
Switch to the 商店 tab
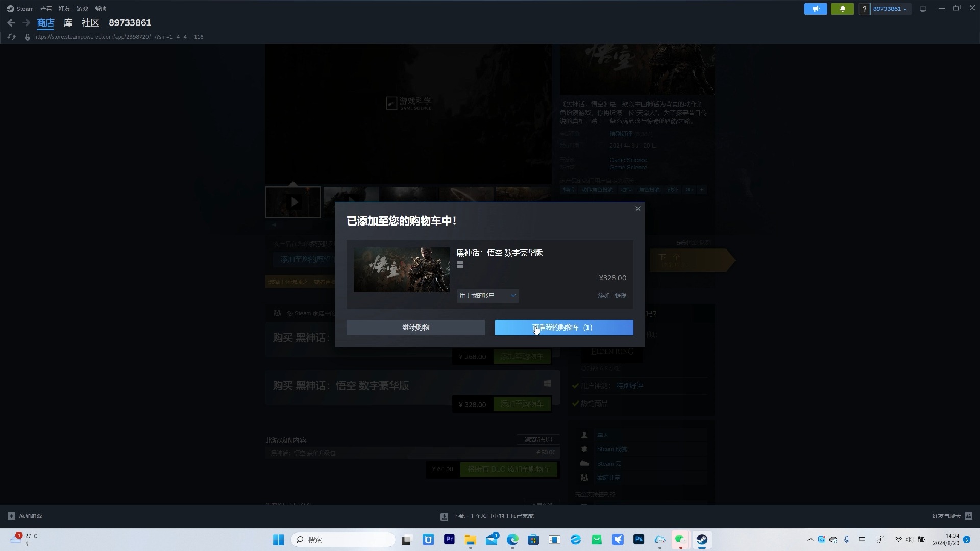click(x=45, y=23)
